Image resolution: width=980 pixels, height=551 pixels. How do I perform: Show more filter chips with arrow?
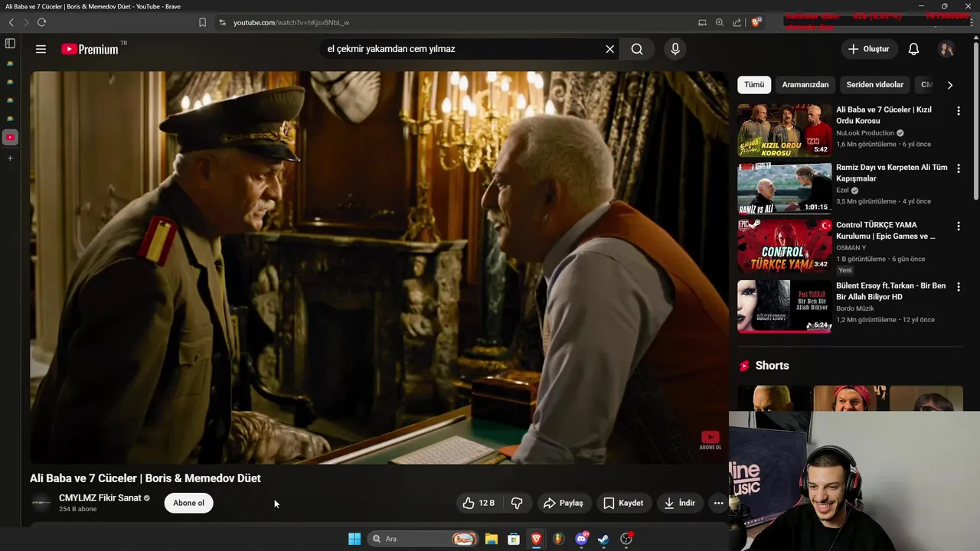950,85
